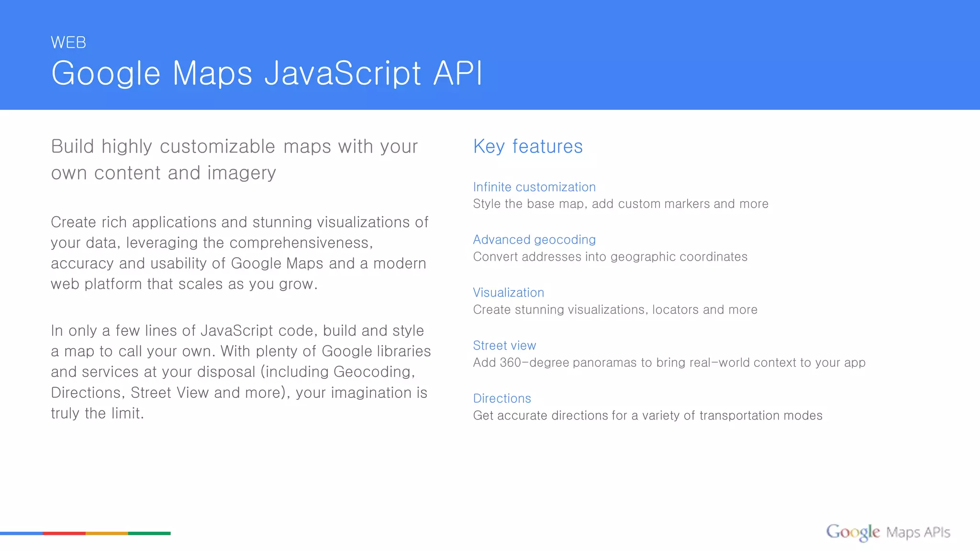Click the 'Build highly customizable maps' subheading
This screenshot has height=551, width=980.
click(x=234, y=159)
